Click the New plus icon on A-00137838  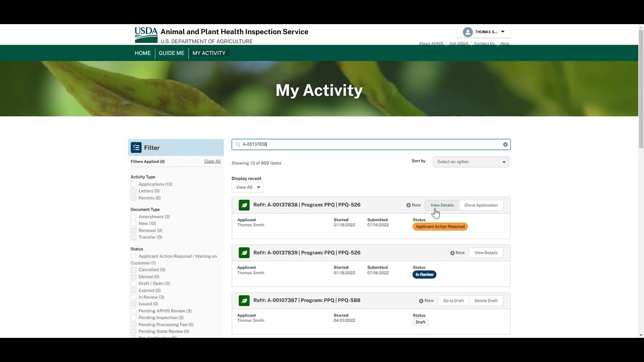click(x=409, y=205)
